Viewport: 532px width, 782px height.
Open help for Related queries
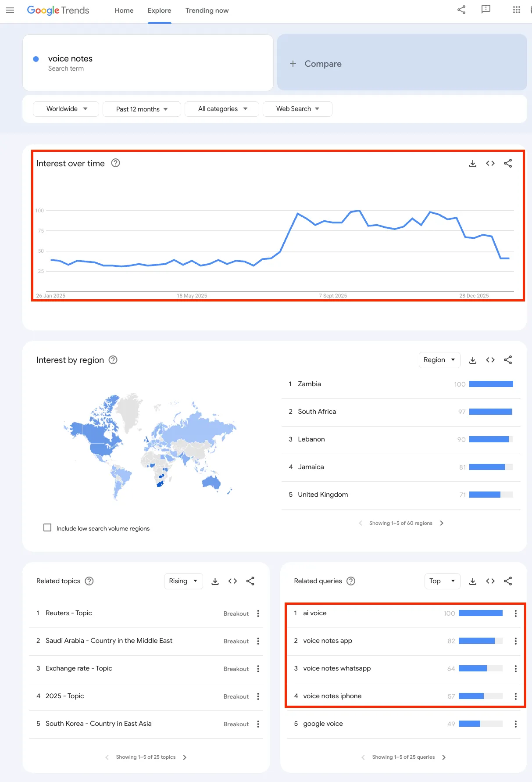[351, 581]
